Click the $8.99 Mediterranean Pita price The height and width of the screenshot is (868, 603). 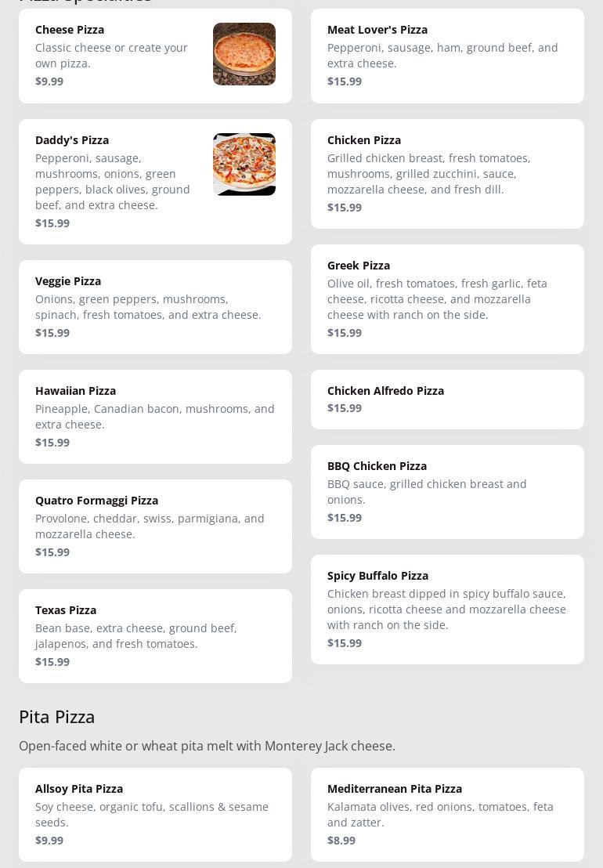(x=341, y=841)
